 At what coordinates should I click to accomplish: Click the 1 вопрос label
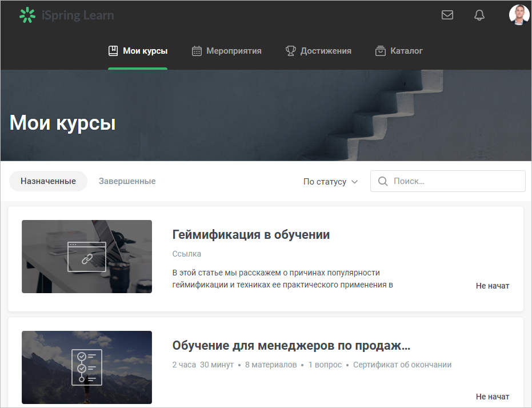click(325, 365)
